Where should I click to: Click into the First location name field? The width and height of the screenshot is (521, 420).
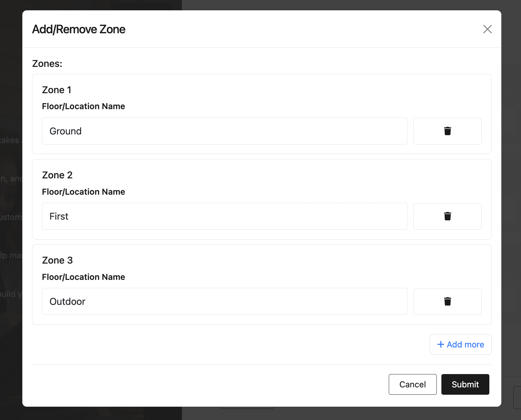(x=225, y=216)
